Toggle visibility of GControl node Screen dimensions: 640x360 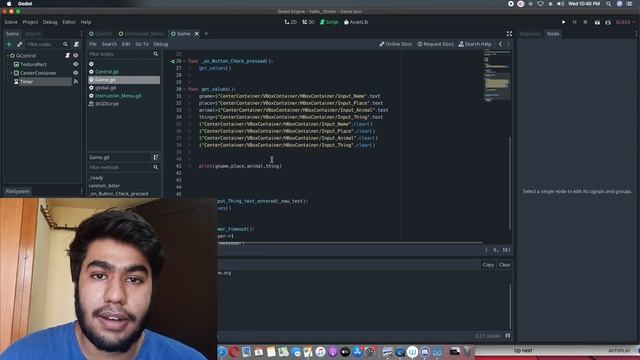coord(76,56)
